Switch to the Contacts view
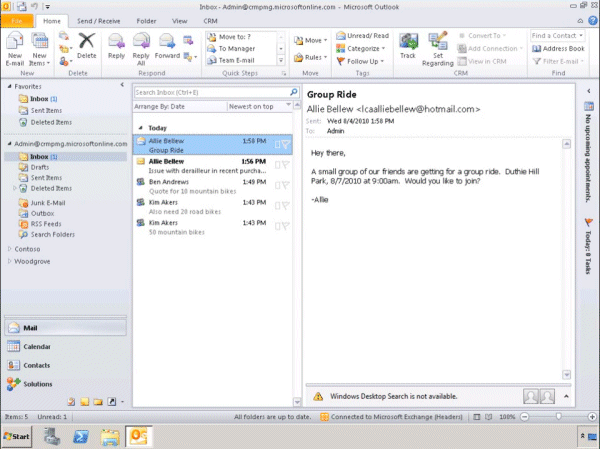600x449 pixels. point(66,365)
